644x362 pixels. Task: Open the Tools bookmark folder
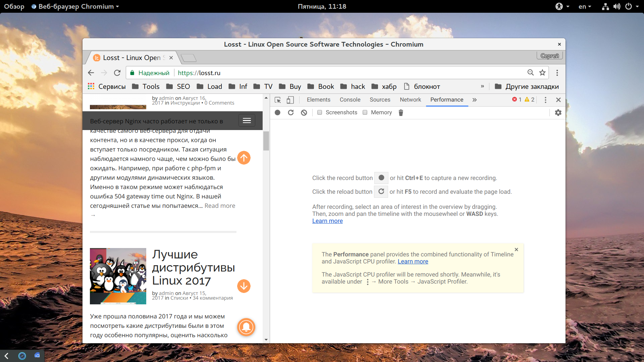point(146,86)
